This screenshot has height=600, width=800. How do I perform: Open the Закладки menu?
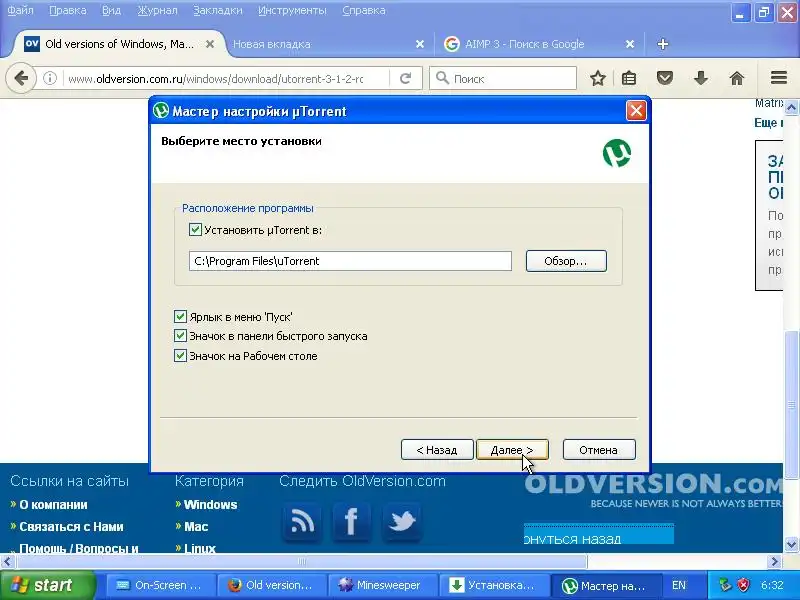point(218,10)
